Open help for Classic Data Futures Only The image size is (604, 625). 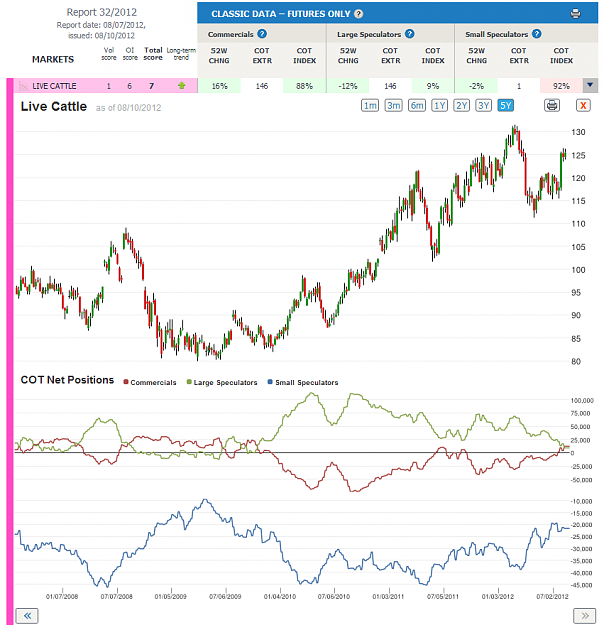pos(358,14)
